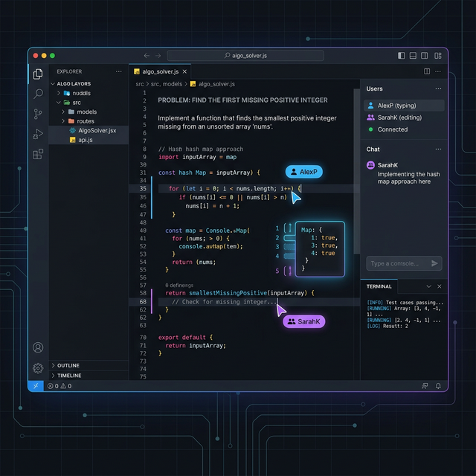
Task: Open editor more actions ellipsis
Action: 438,71
